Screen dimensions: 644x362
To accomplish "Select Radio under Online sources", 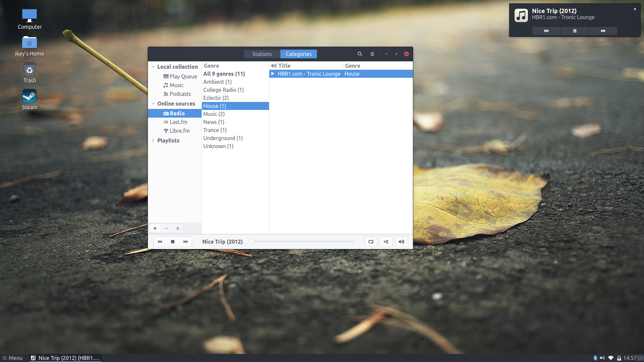I will pos(174,113).
